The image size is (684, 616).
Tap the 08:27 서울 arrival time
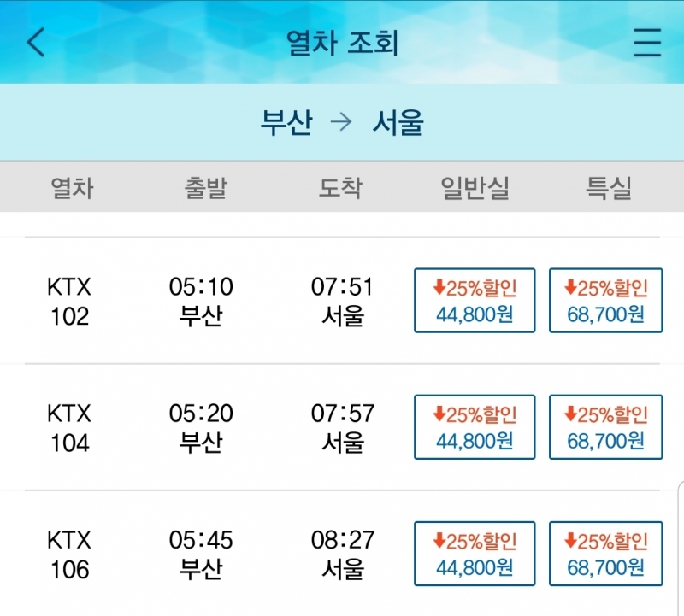coord(343,554)
